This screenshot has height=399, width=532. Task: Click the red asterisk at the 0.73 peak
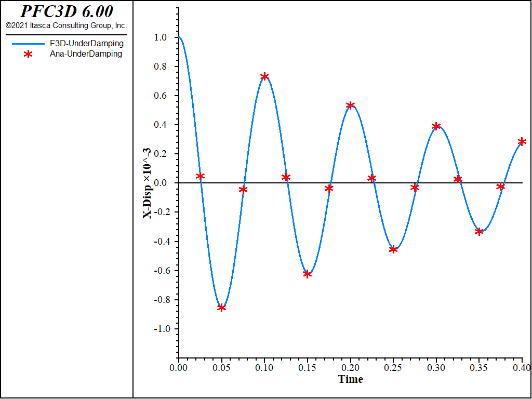pos(264,77)
